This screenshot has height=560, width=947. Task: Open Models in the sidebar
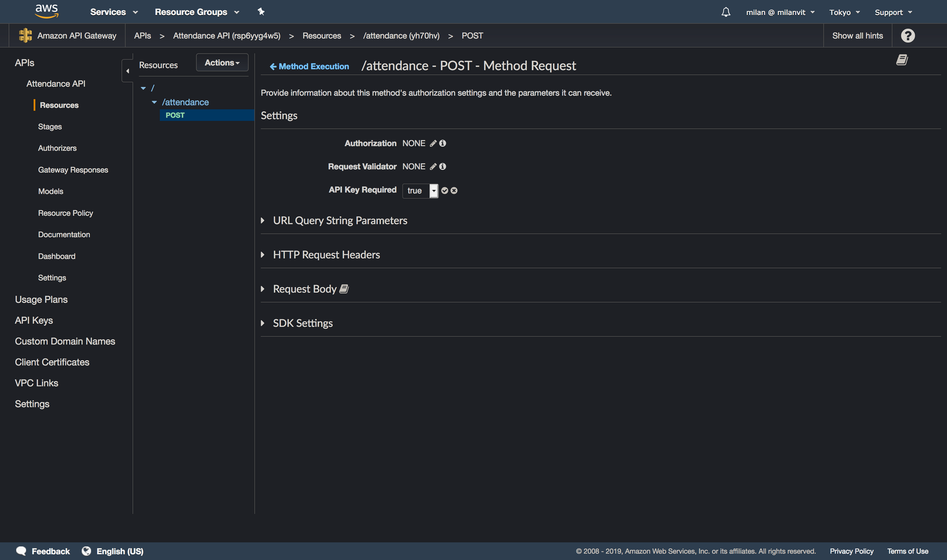coord(51,191)
